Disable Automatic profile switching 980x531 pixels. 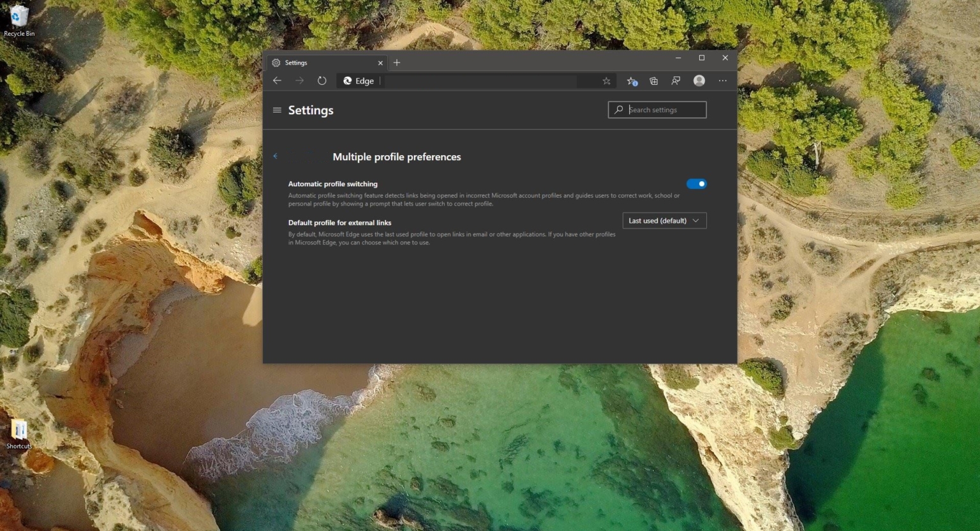coord(697,184)
